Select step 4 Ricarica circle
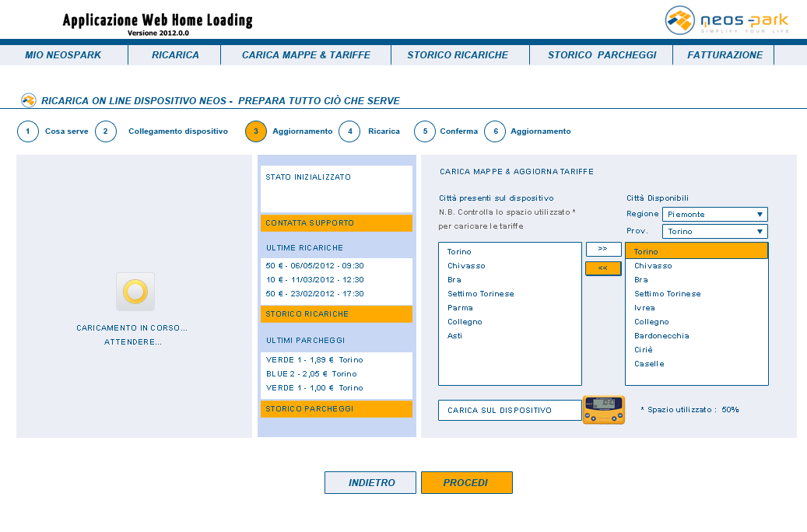This screenshot has width=807, height=532. (349, 131)
